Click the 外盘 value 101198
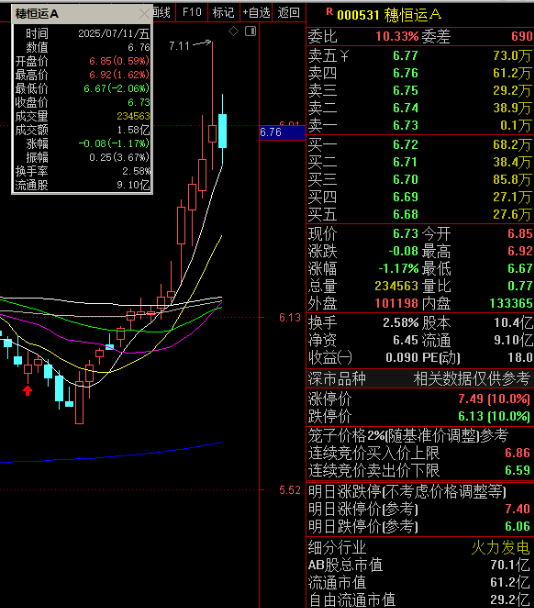534x608 pixels. (x=396, y=304)
